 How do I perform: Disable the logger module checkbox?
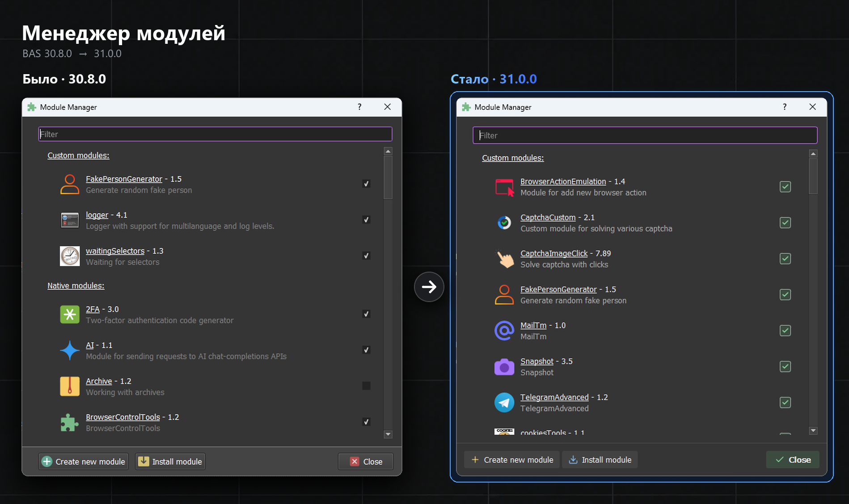366,220
